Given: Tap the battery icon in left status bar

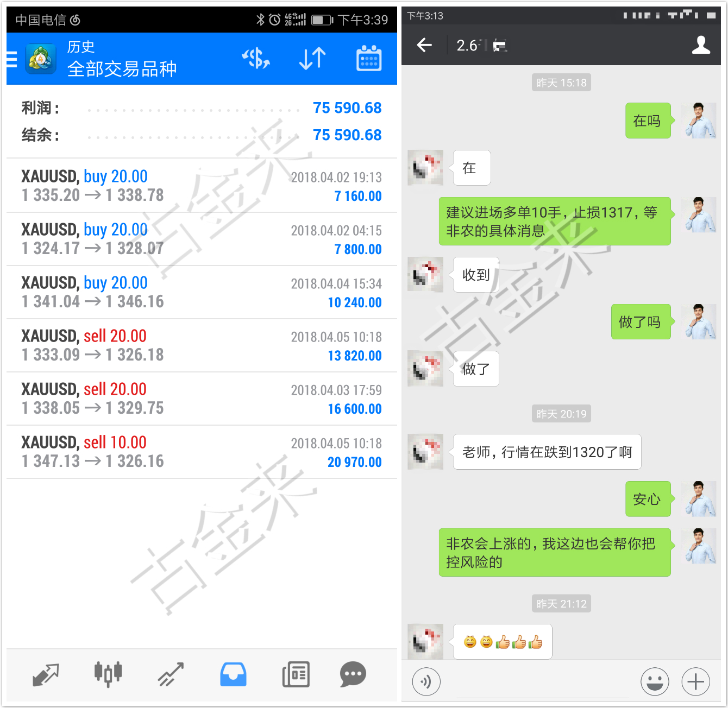Looking at the screenshot, I should pos(322,20).
